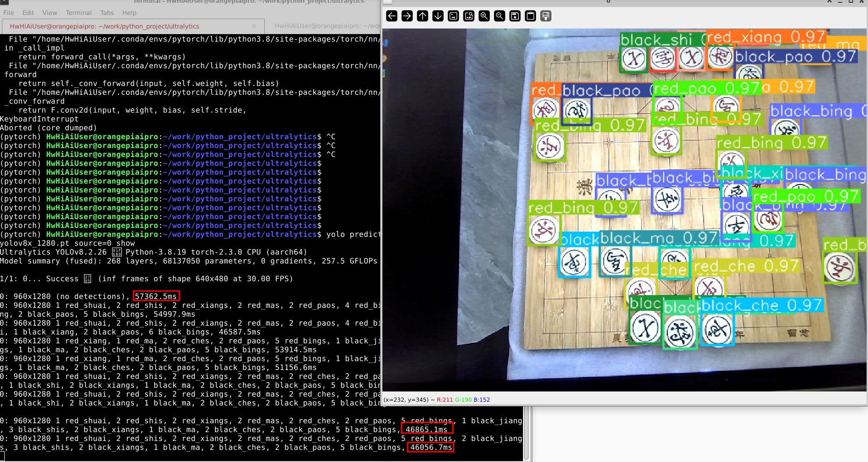The width and height of the screenshot is (868, 462).
Task: Click the G:190 value in status bar
Action: (463, 400)
